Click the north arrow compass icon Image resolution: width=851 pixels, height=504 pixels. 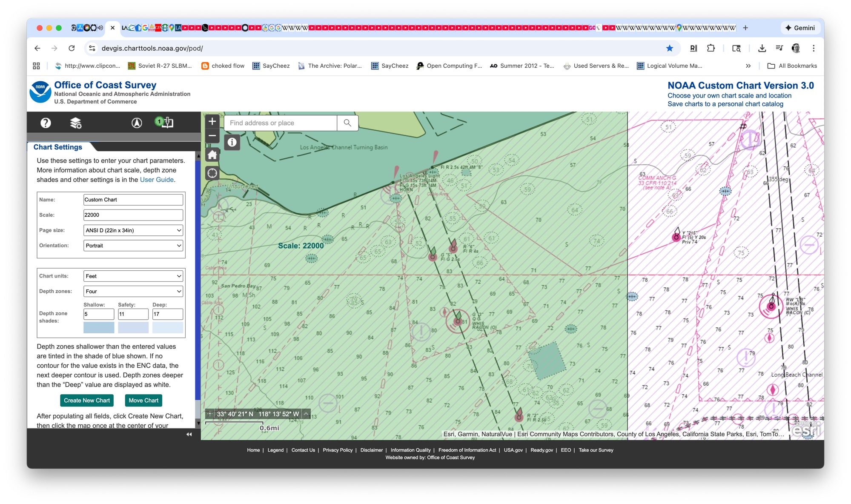(136, 123)
